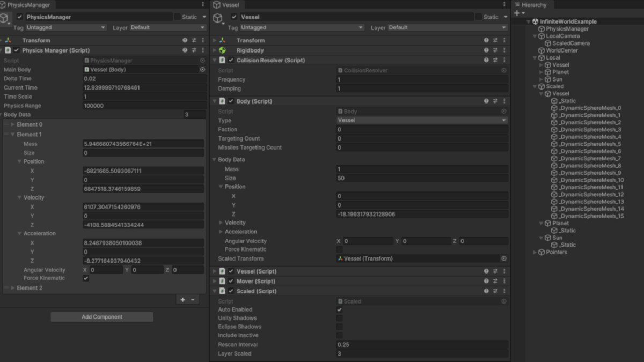Screen dimensions: 644x362
Task: Open help for Collision Resolver script
Action: click(x=487, y=60)
